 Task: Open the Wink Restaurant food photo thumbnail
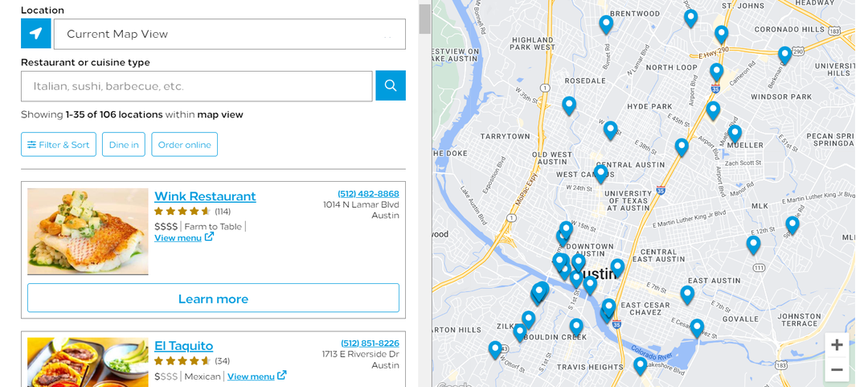[x=88, y=231]
